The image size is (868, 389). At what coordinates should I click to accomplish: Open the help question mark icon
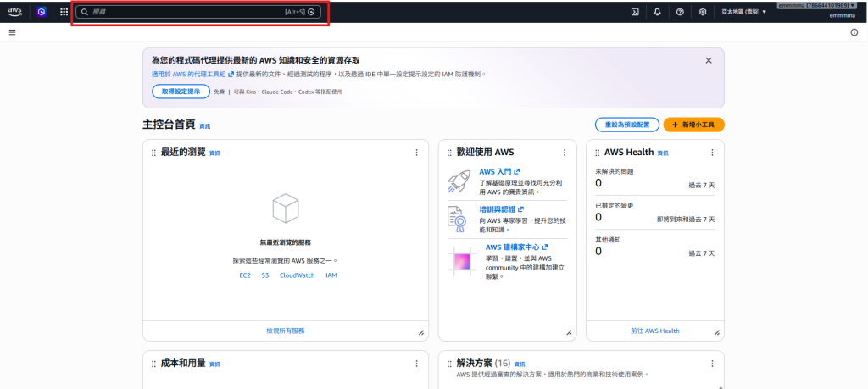(x=680, y=12)
